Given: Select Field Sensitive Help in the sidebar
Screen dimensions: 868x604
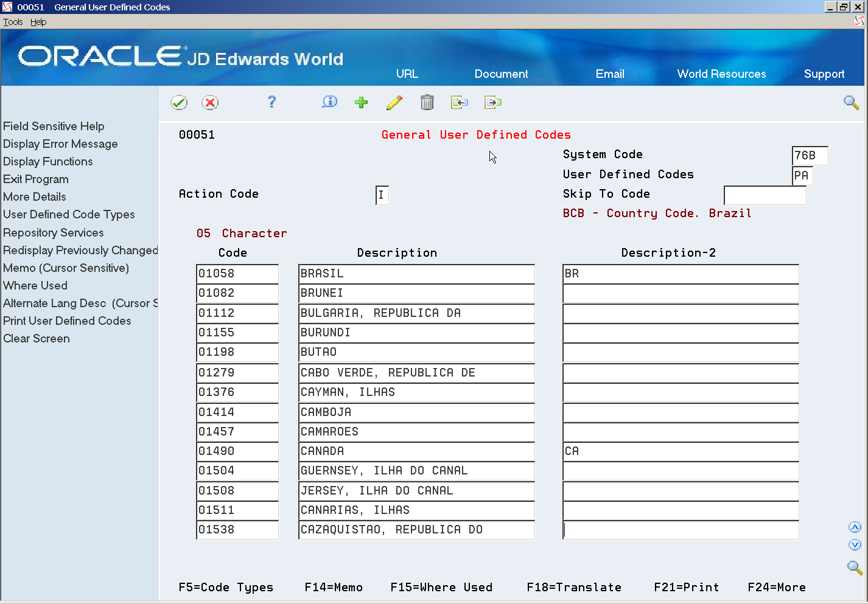Looking at the screenshot, I should (54, 126).
